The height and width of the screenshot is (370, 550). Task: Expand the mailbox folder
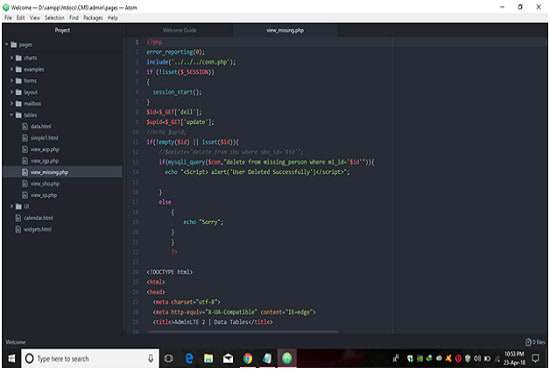point(11,103)
